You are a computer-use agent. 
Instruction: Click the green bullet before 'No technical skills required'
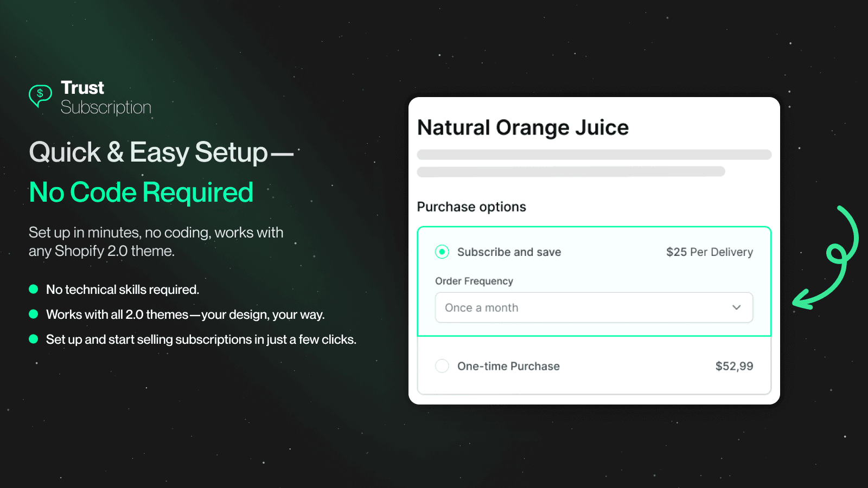[34, 289]
